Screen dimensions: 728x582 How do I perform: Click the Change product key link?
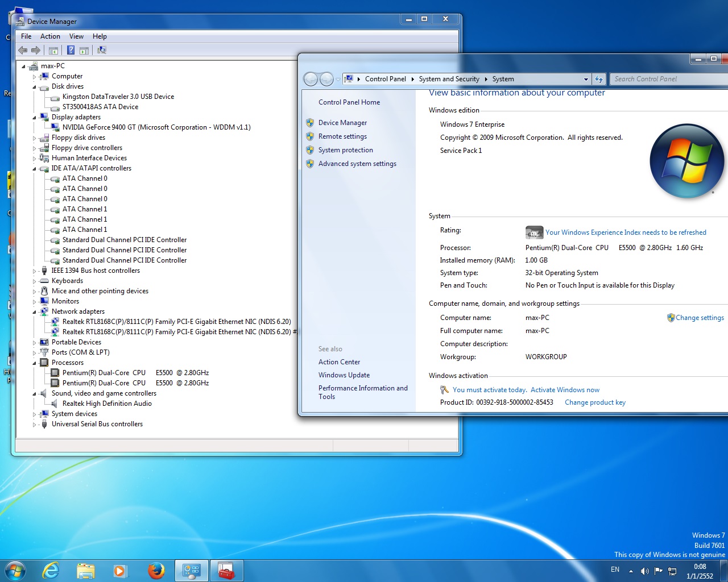click(x=595, y=402)
